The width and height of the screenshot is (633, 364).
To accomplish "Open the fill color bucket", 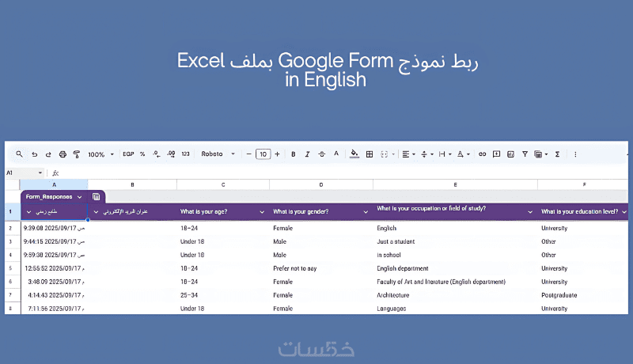I will 354,154.
